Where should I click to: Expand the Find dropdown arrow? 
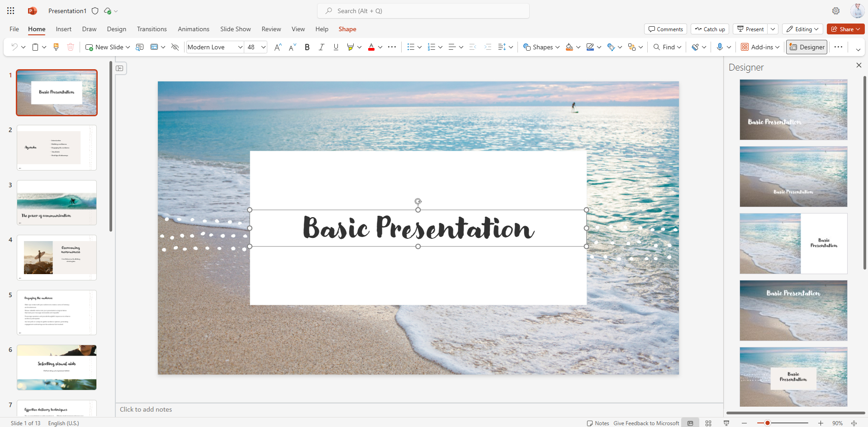pos(679,47)
